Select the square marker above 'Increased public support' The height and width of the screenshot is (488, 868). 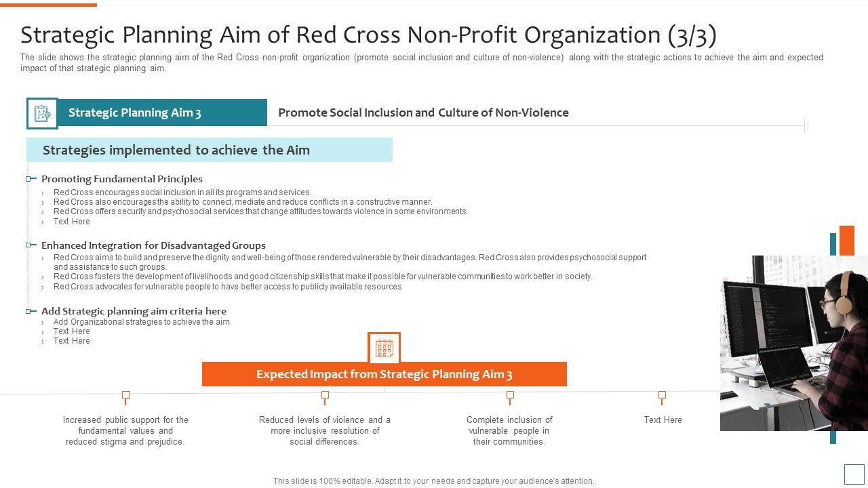[125, 394]
